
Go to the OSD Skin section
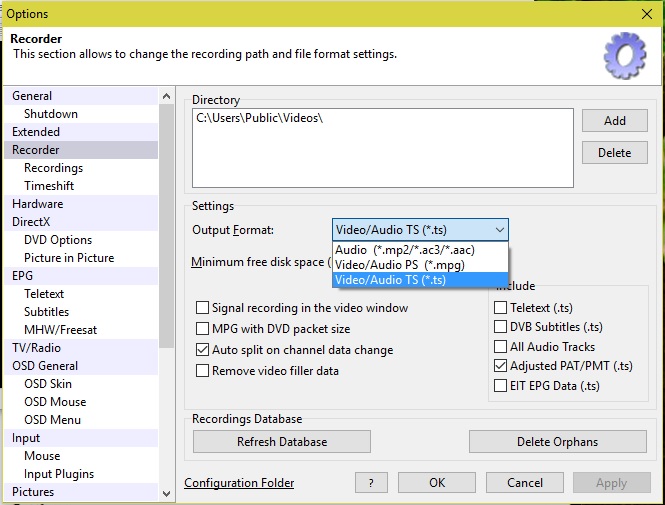point(48,384)
